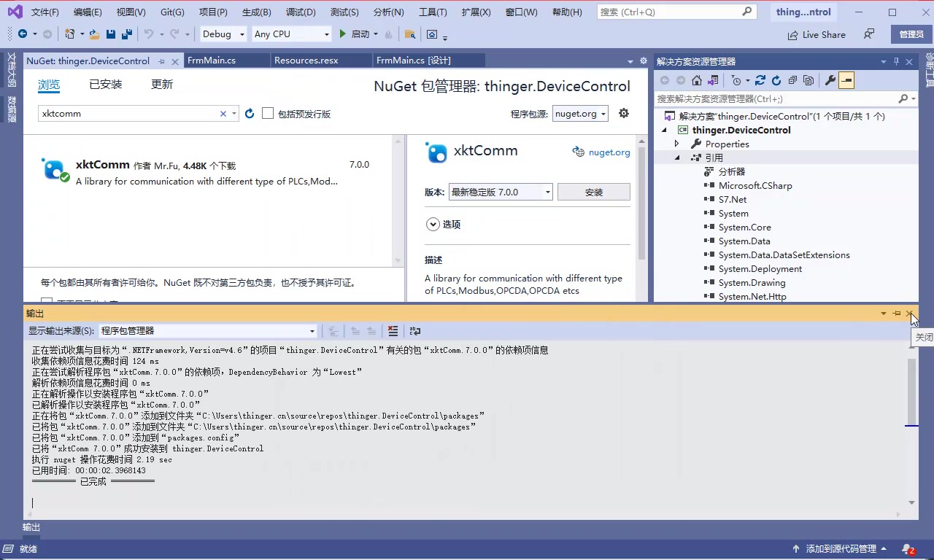Select S7.Net reference in Solution Explorer
The height and width of the screenshot is (560, 934).
click(733, 199)
